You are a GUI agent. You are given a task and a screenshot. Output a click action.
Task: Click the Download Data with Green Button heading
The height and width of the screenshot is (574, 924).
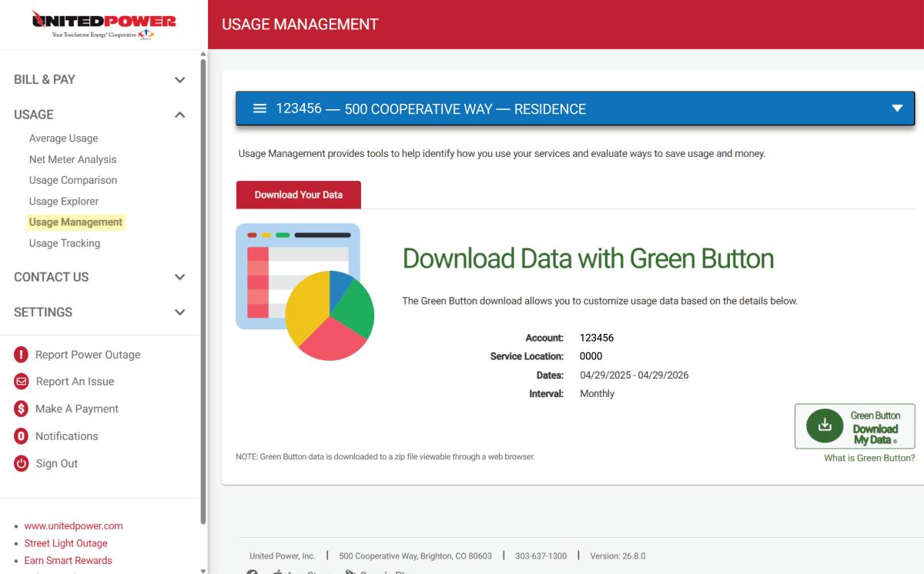click(588, 259)
